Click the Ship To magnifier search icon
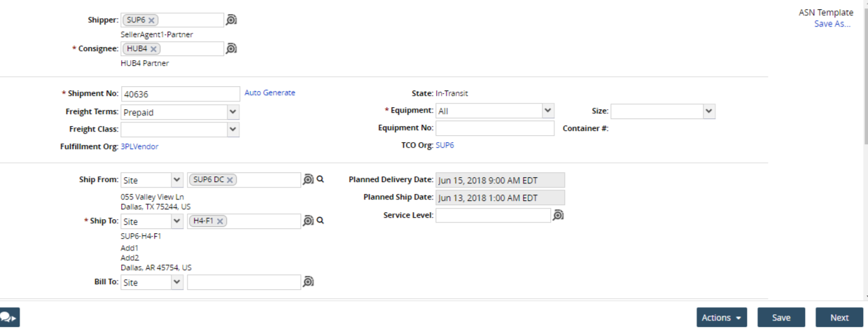Viewport: 868px width, 329px height. pos(321,220)
